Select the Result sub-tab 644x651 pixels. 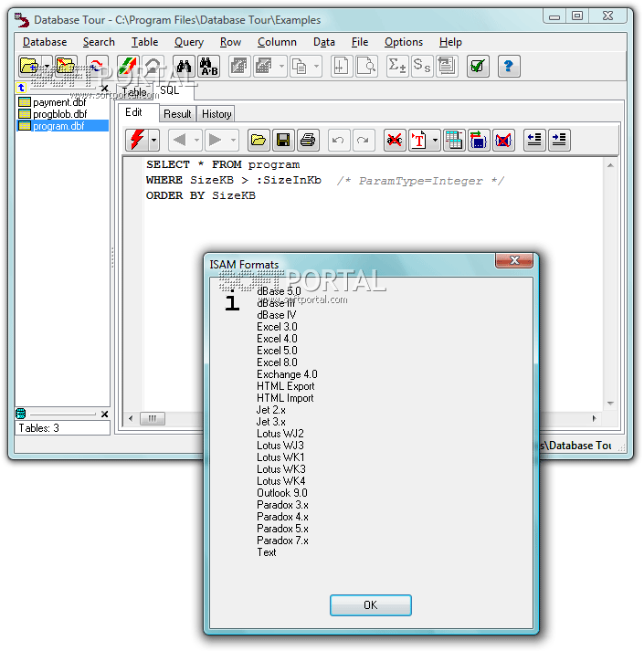(x=177, y=114)
